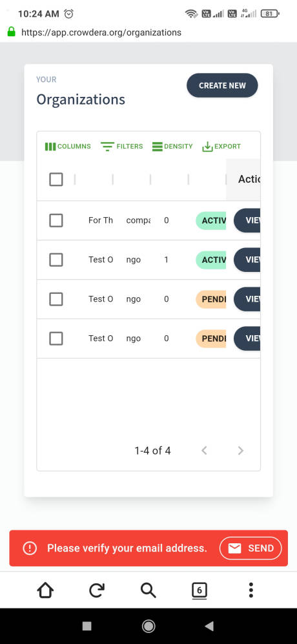Open the Export menu

coord(221,146)
